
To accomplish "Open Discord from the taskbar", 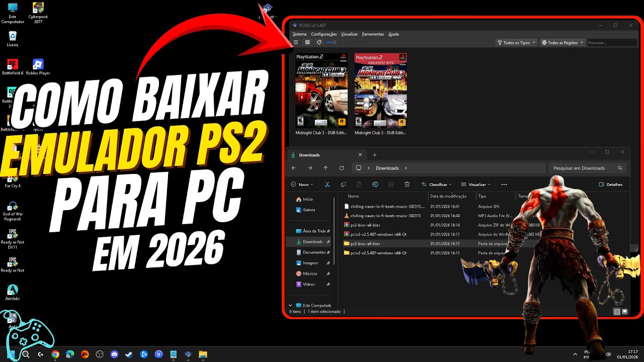I will pyautogui.click(x=114, y=354).
